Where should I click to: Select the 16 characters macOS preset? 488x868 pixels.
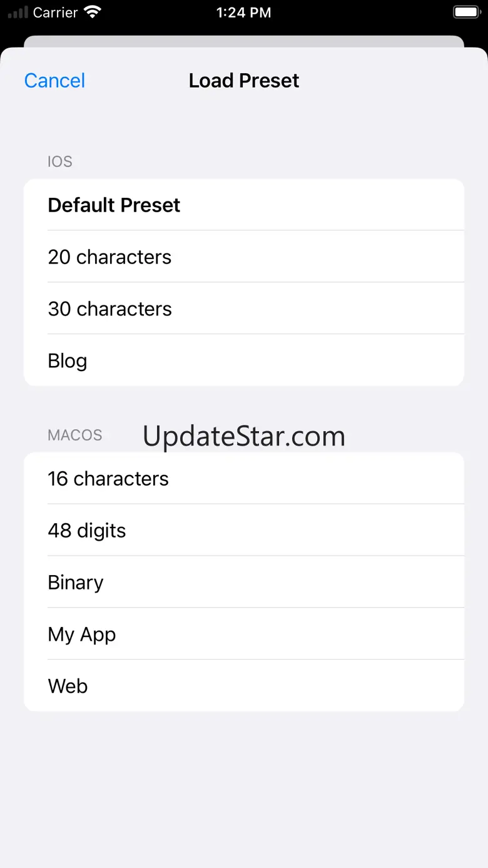tap(244, 479)
